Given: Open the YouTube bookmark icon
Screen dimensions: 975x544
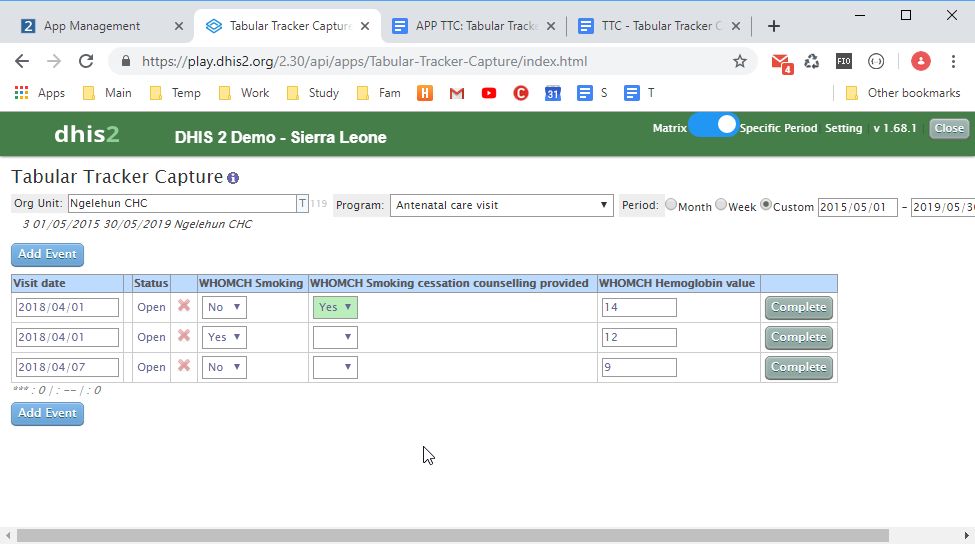Looking at the screenshot, I should coord(489,93).
